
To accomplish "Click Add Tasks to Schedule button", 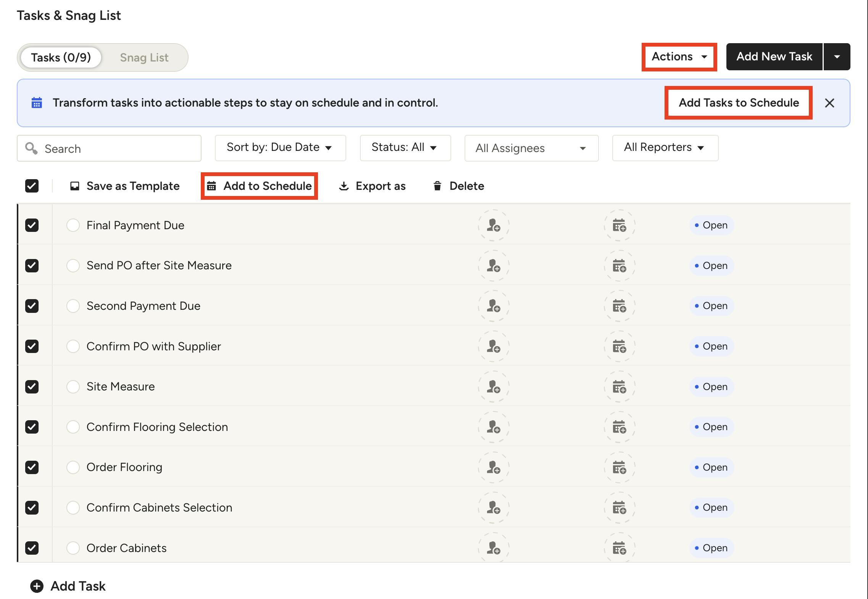I will pos(738,103).
